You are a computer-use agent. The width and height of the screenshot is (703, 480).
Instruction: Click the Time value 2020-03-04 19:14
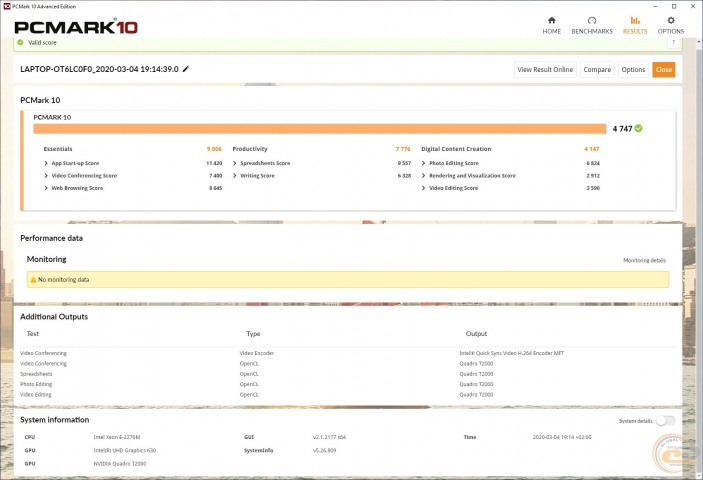click(x=562, y=437)
